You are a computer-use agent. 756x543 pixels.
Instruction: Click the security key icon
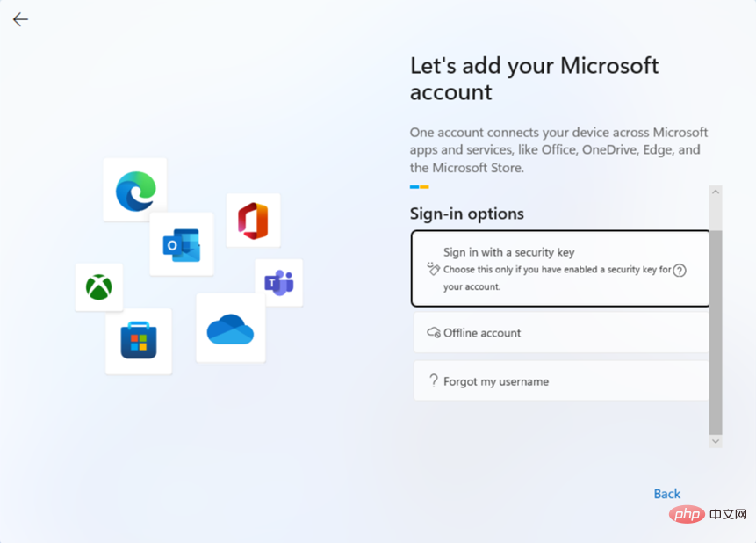[x=433, y=270]
